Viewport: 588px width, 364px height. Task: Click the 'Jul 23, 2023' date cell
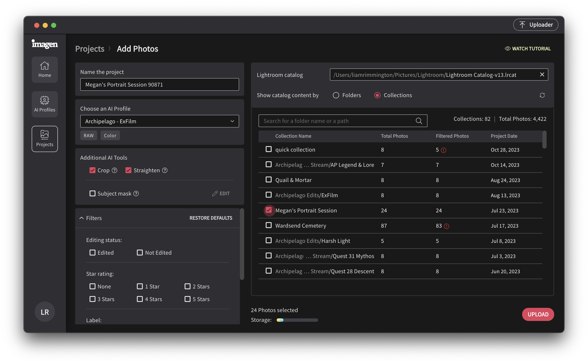click(x=505, y=211)
